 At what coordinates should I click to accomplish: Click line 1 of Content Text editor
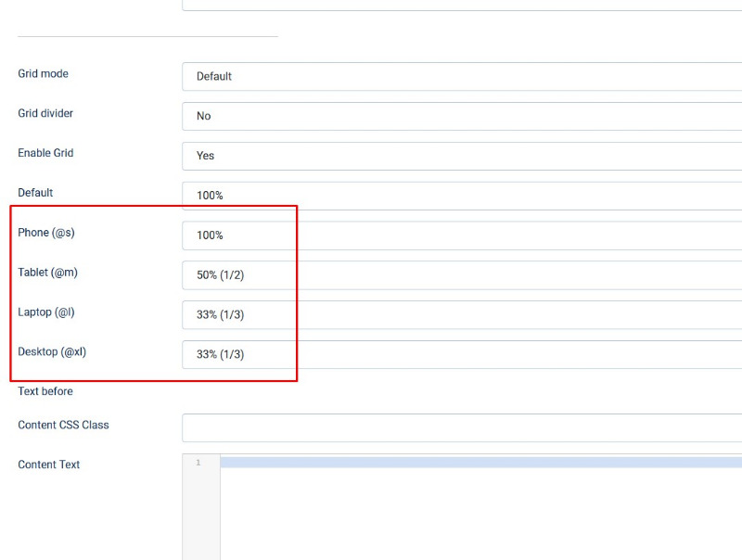(x=480, y=463)
